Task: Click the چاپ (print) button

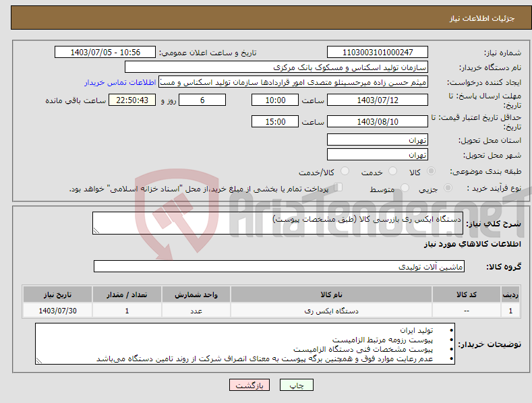Action: tap(296, 385)
